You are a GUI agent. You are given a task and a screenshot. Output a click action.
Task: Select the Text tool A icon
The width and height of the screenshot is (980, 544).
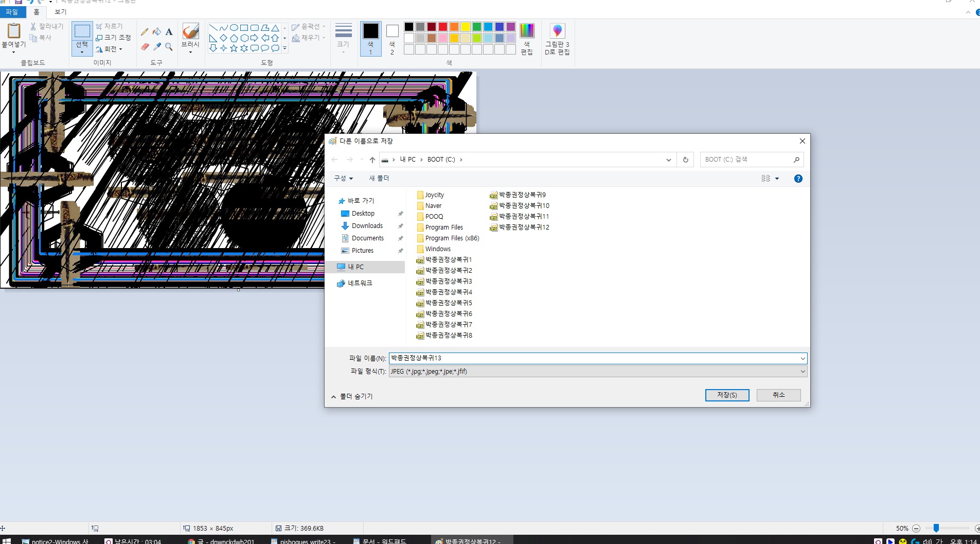point(169,32)
